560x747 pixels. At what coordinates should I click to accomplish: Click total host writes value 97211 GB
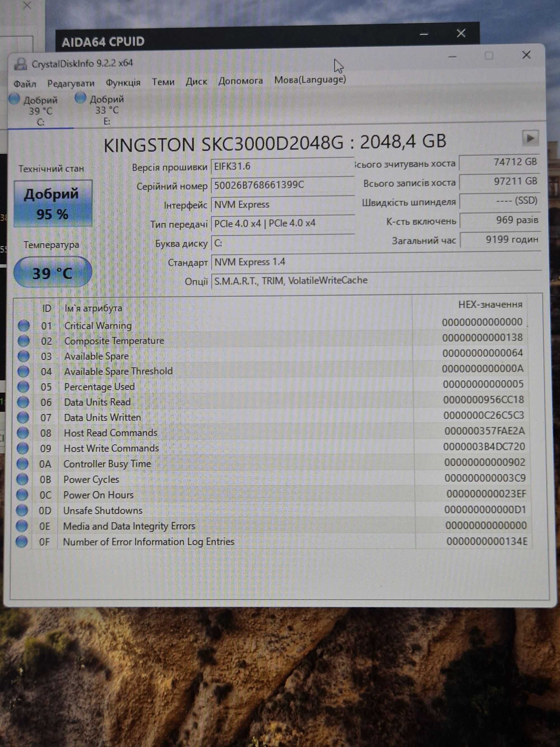tap(500, 182)
